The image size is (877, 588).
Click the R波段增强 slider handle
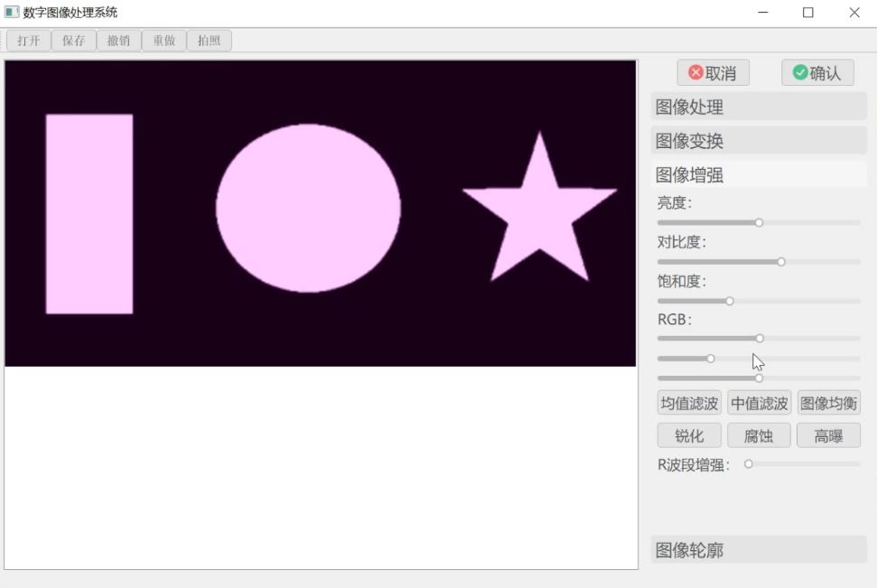pyautogui.click(x=749, y=463)
